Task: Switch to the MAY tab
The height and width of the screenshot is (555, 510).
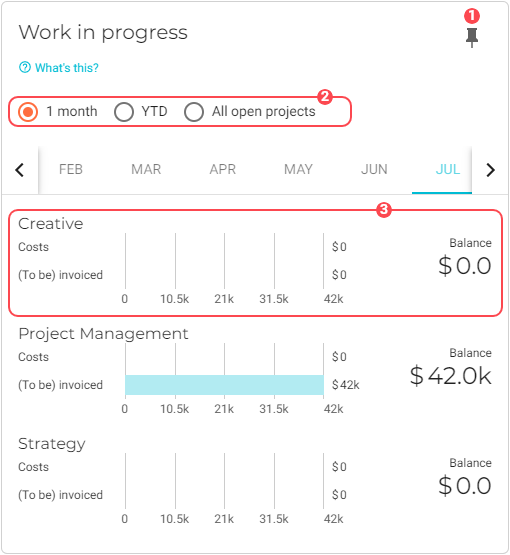Action: (298, 170)
